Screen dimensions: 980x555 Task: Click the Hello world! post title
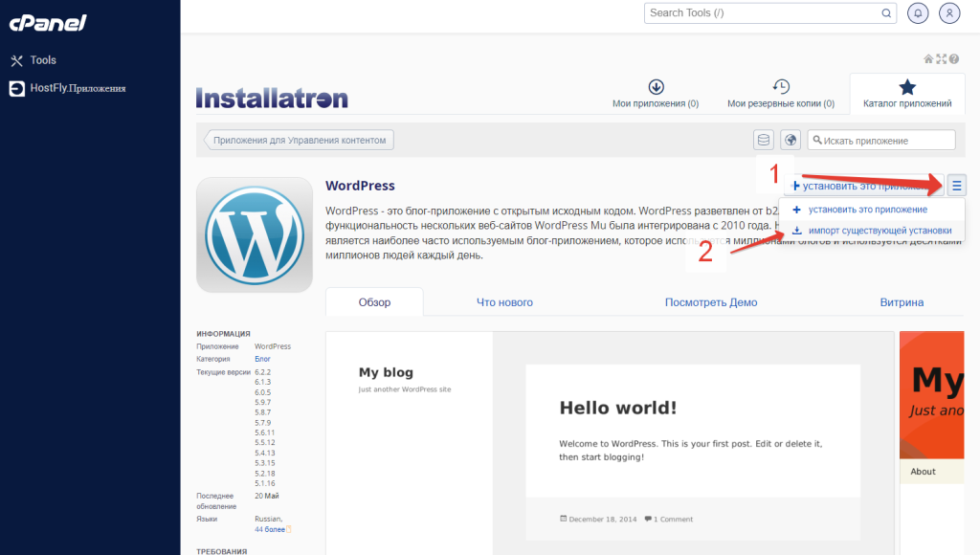click(617, 408)
